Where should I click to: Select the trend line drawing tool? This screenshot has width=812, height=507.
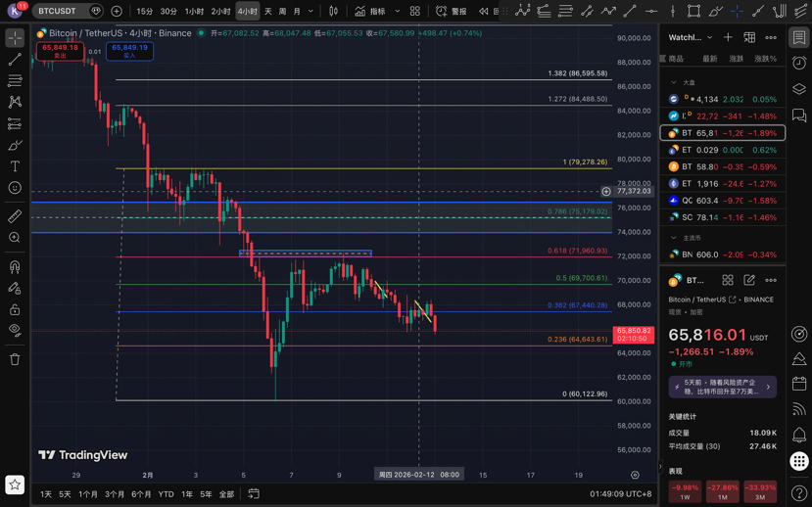point(15,59)
